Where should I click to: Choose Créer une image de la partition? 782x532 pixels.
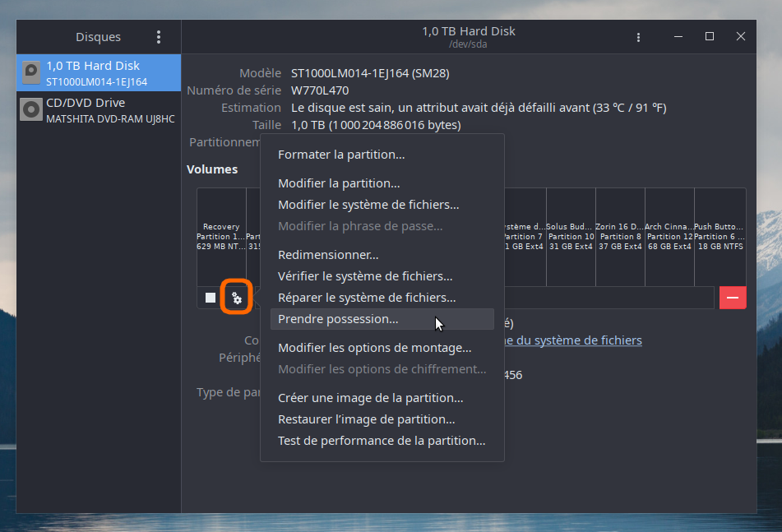pos(370,398)
